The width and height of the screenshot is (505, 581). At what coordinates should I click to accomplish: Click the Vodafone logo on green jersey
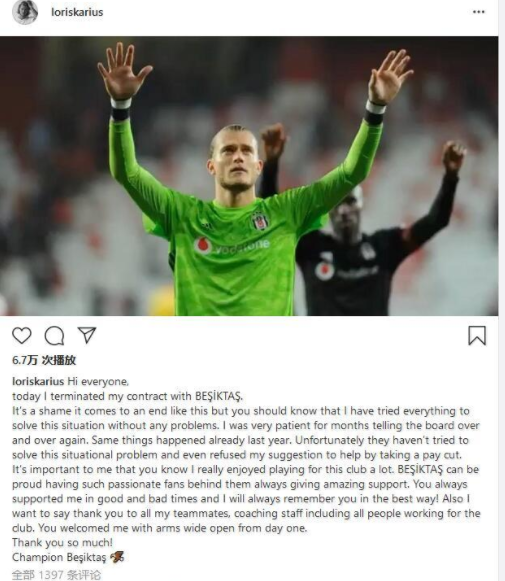232,246
